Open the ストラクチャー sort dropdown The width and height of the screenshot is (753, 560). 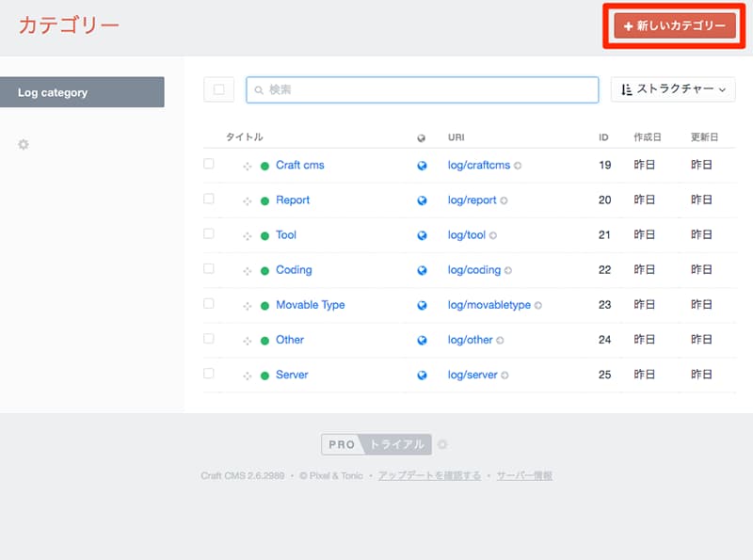tap(673, 89)
